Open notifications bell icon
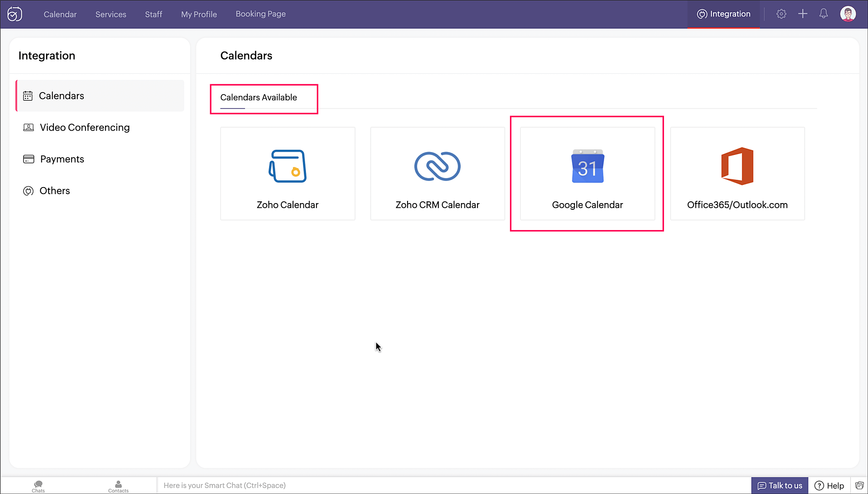Screen dimensions: 868x494 coord(823,14)
